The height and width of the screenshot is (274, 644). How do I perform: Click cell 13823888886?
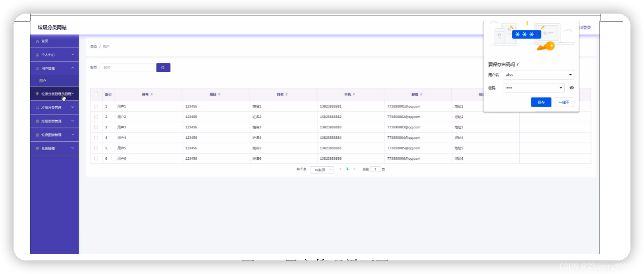[x=331, y=159]
